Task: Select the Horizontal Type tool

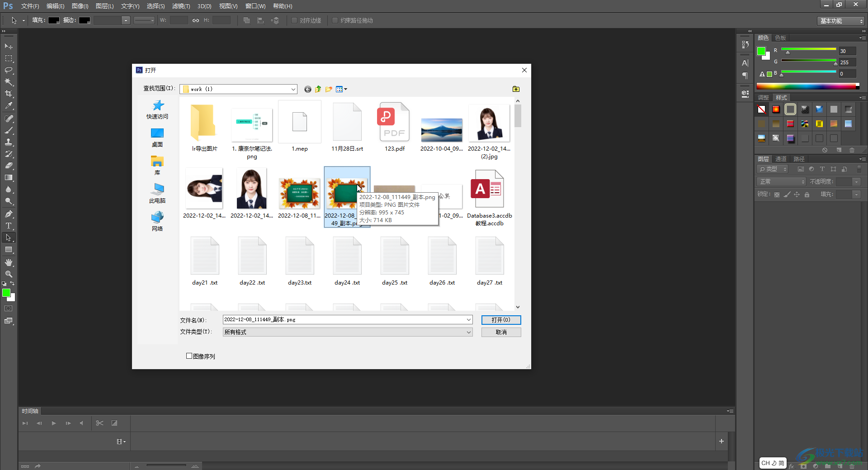Action: [9, 226]
